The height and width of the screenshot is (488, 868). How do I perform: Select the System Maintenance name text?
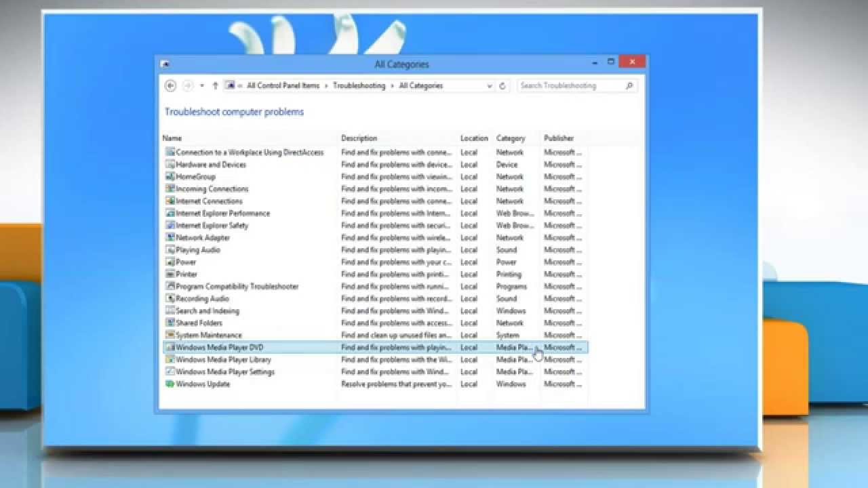point(209,335)
